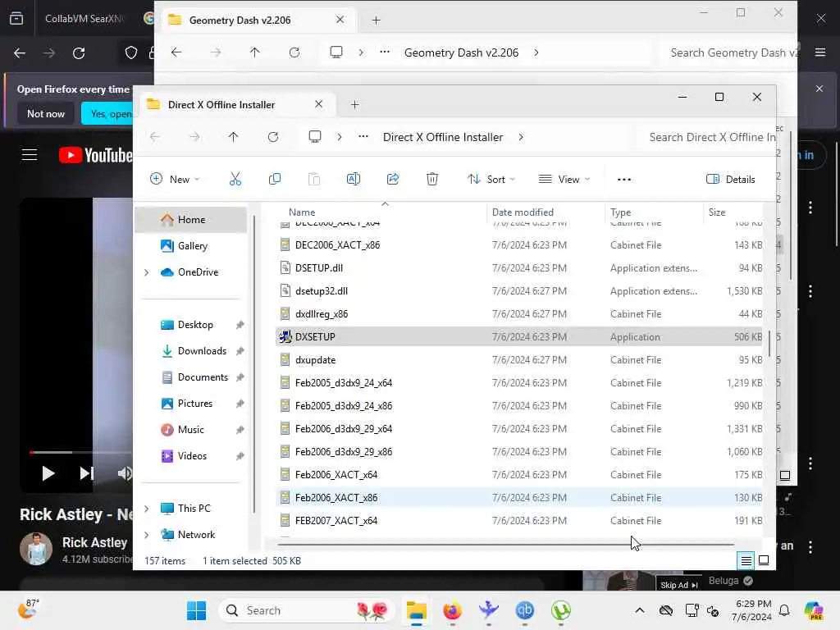Click the vertical scrollbar thumb in file list
840x630 pixels.
(769, 344)
